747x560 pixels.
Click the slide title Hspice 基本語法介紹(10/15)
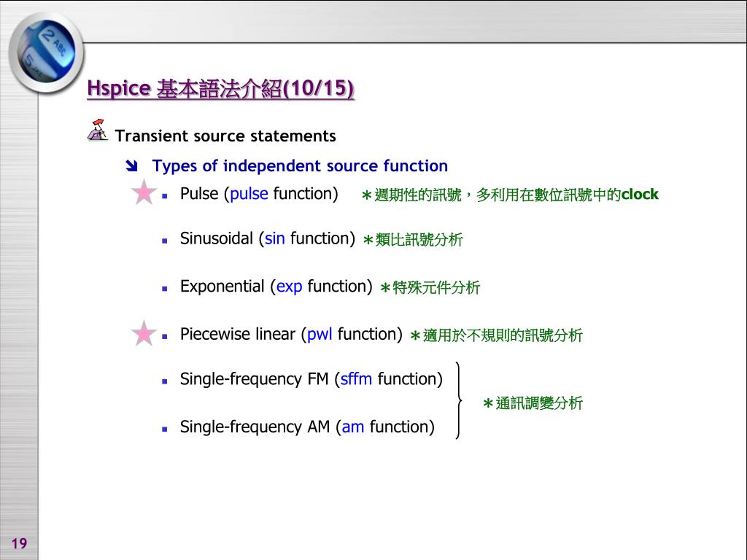click(220, 88)
